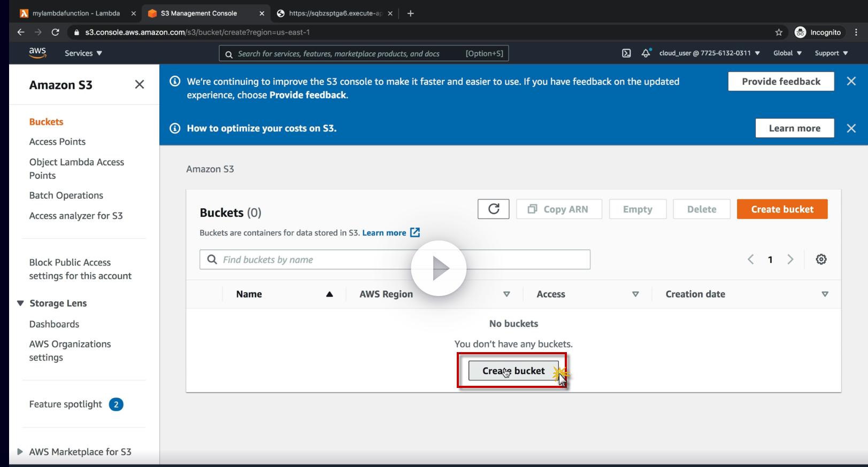Viewport: 868px width, 467px height.
Task: Focus the AWS services search box
Action: pyautogui.click(x=364, y=53)
